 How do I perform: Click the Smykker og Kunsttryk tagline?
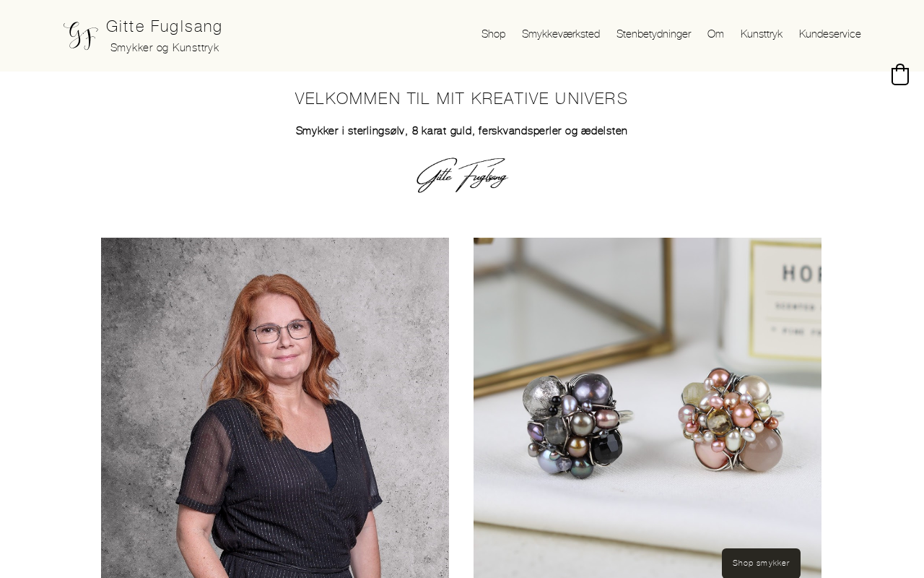[x=165, y=48]
